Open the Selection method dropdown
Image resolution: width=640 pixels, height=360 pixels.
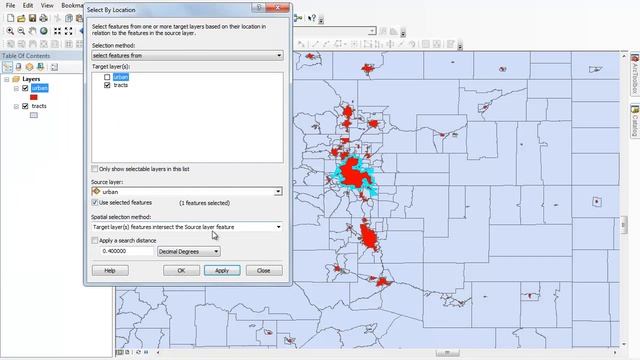click(187, 56)
